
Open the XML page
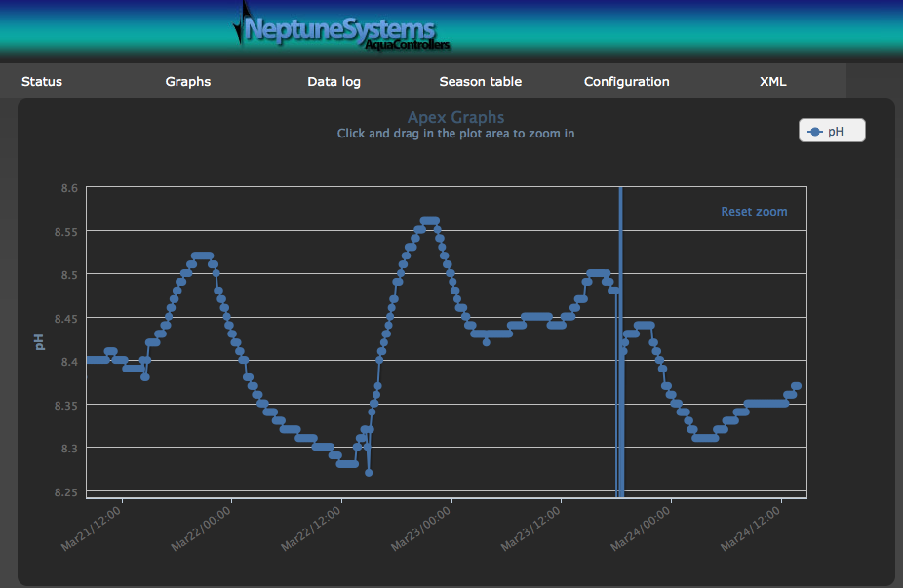(x=772, y=82)
